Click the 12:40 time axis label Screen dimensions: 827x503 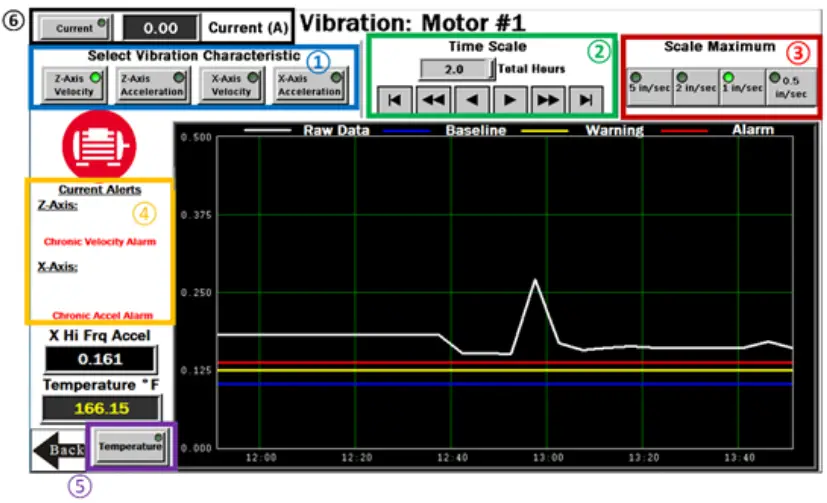452,458
